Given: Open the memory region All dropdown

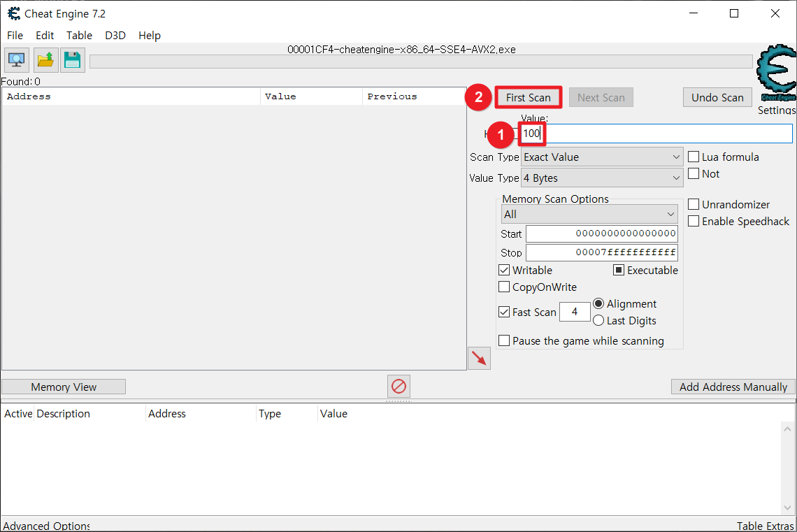Looking at the screenshot, I should [x=589, y=215].
